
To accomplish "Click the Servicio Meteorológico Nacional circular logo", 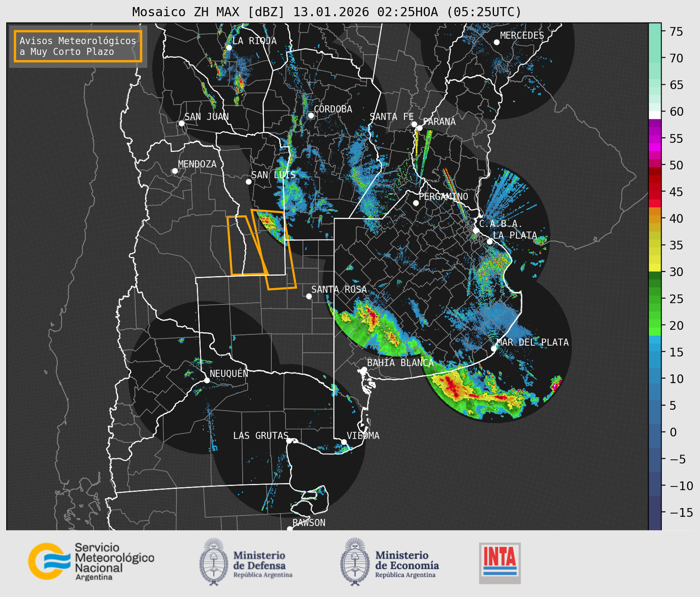I will click(x=49, y=561).
